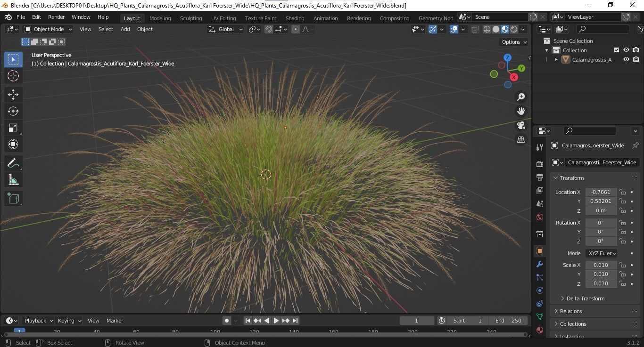Toggle Rotation X lock
This screenshot has height=347, width=644.
tap(622, 223)
